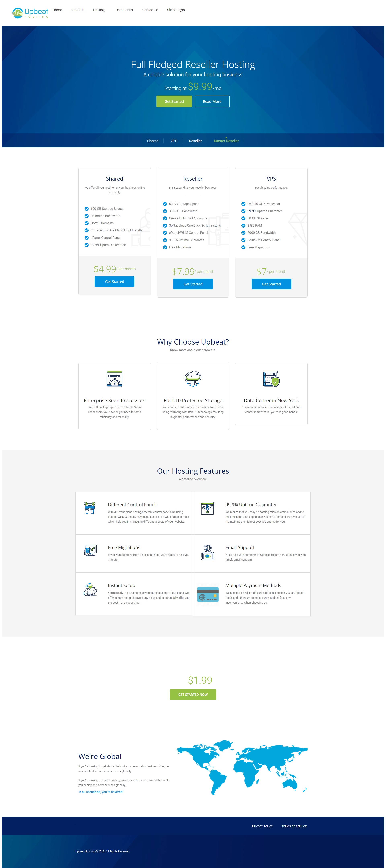Click the Read More button in hero banner

212,101
